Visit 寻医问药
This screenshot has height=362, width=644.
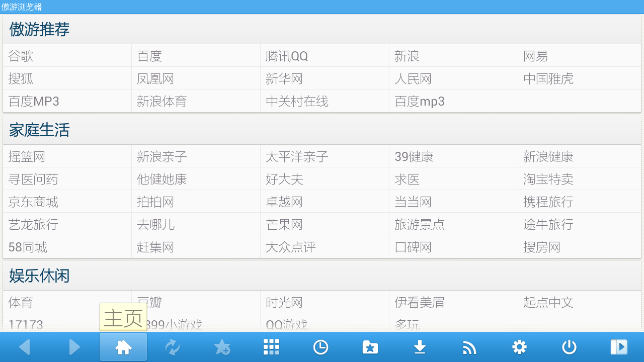pos(33,179)
